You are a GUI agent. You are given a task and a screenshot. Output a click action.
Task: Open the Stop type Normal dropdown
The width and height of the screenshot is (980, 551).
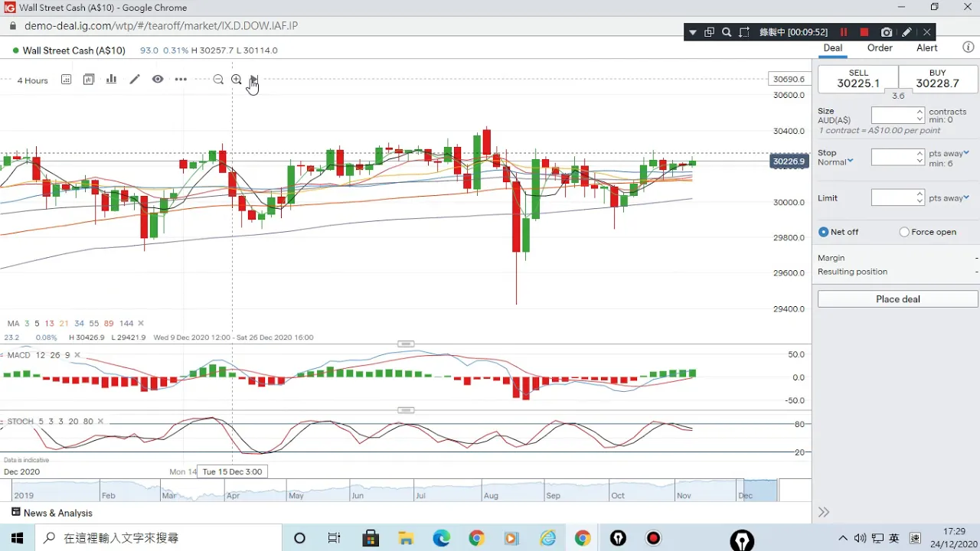835,162
